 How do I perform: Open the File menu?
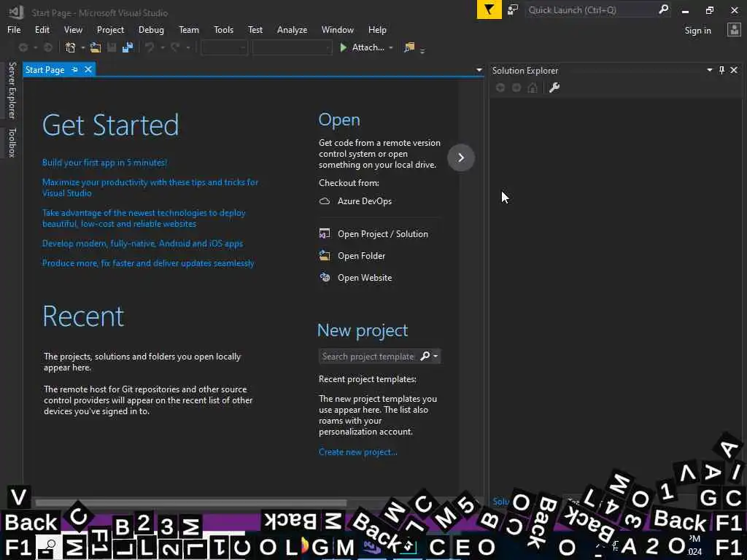point(14,29)
